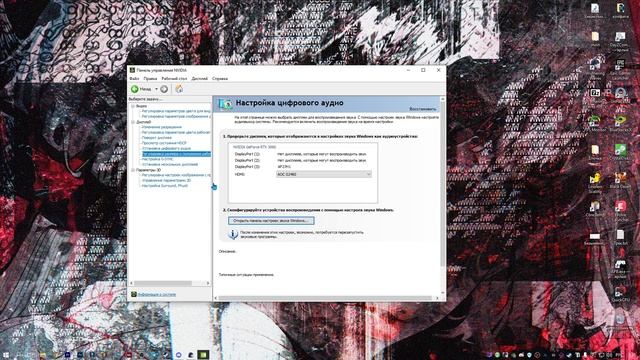Click the grey forward arrow toolbar icon
The image size is (640, 360).
[164, 89]
